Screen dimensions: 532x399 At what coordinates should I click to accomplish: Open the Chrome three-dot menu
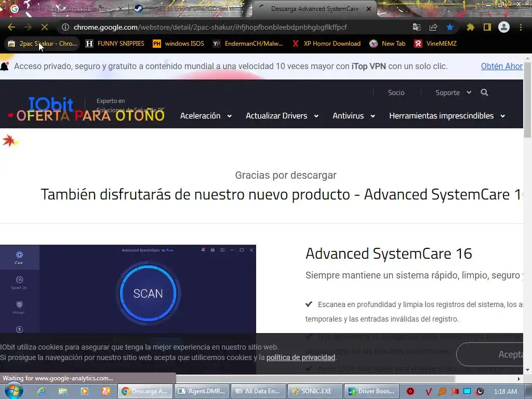[x=521, y=27]
